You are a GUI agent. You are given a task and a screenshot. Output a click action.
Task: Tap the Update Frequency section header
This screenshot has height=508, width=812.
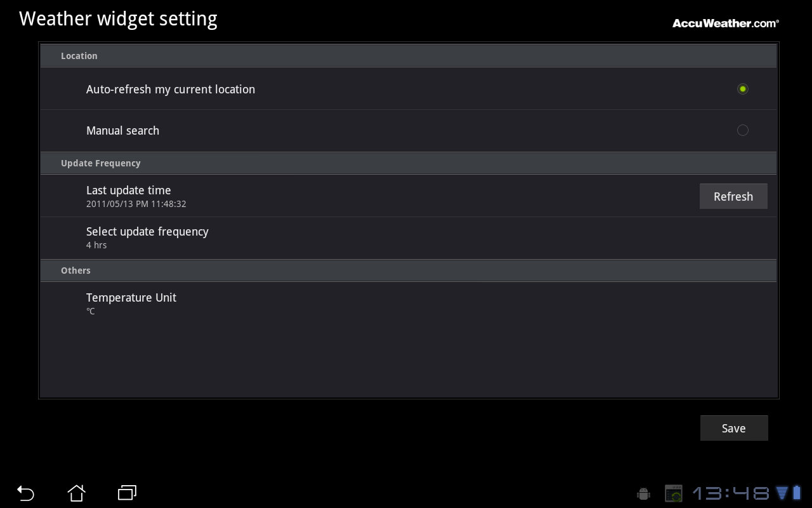409,163
